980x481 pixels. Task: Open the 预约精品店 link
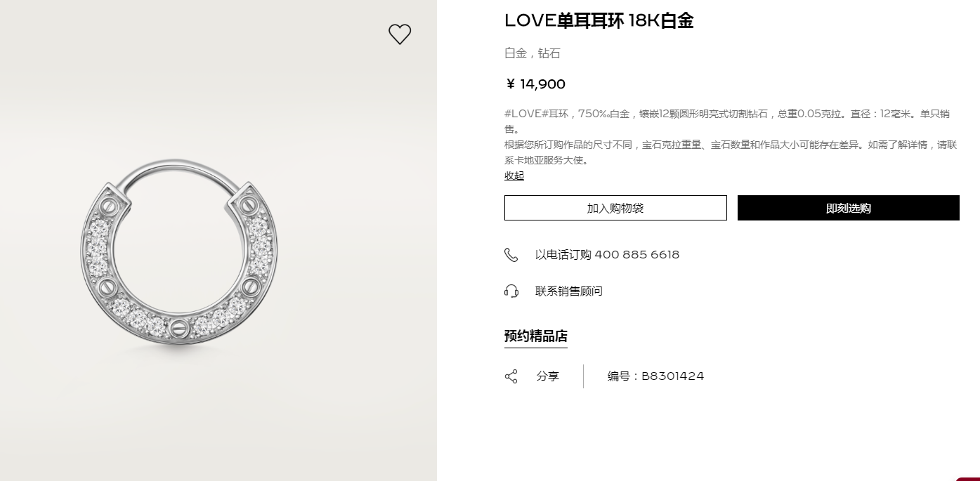pos(535,336)
